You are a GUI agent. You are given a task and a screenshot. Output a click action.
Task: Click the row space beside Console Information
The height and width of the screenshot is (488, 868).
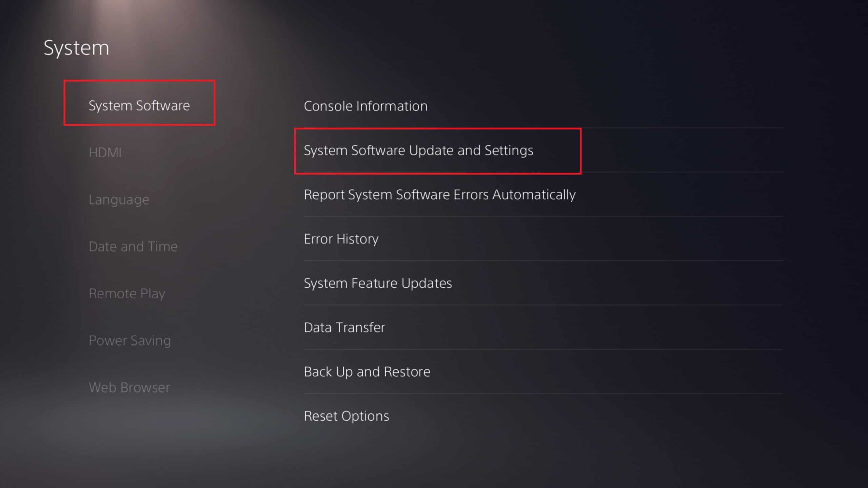(x=610, y=106)
